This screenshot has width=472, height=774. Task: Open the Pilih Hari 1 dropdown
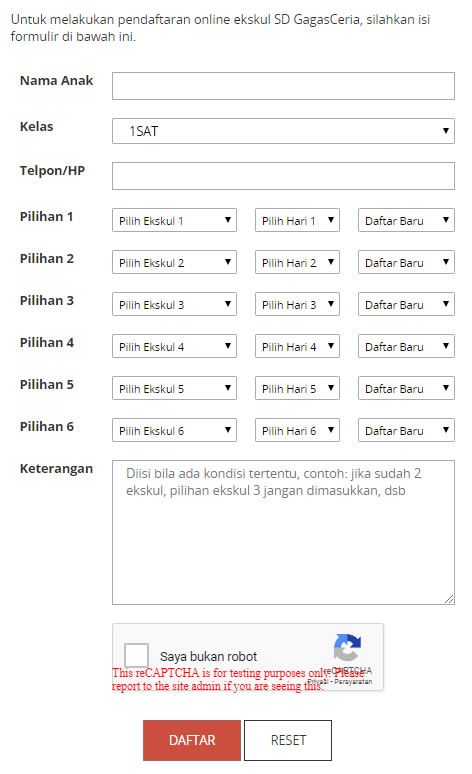coord(297,220)
